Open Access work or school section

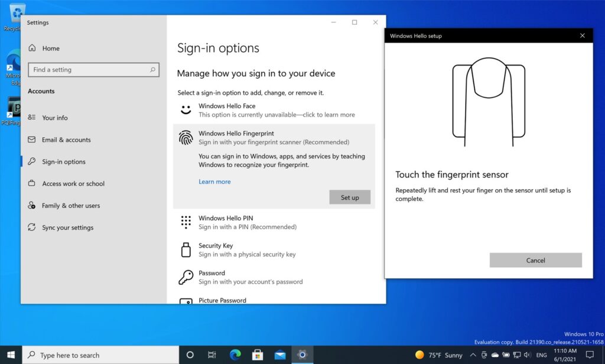coord(71,183)
